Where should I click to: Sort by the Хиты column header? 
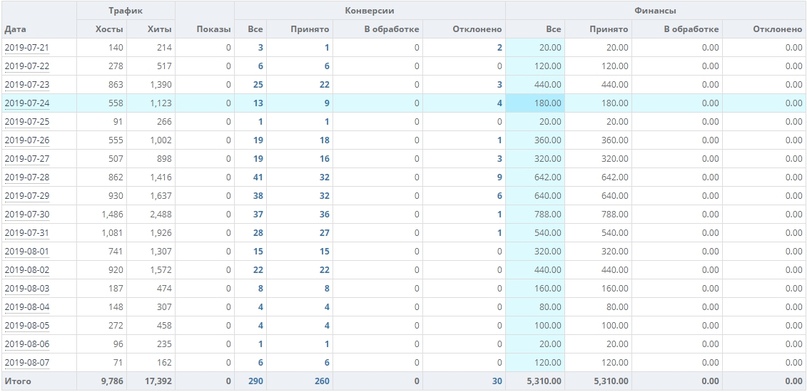[160, 29]
